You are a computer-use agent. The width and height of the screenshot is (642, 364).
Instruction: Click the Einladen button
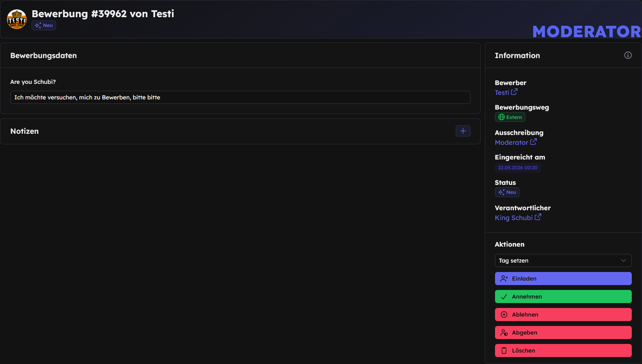point(563,279)
